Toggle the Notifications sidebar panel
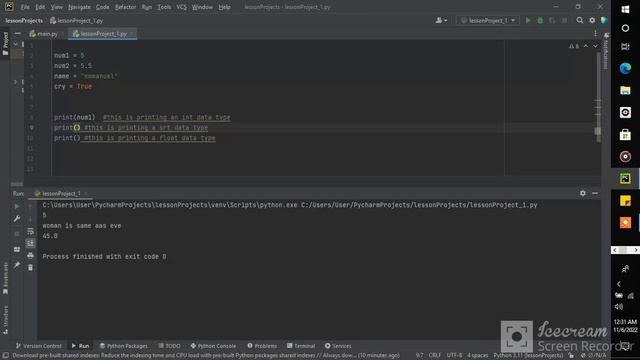Image resolution: width=640 pixels, height=360 pixels. 606,51
